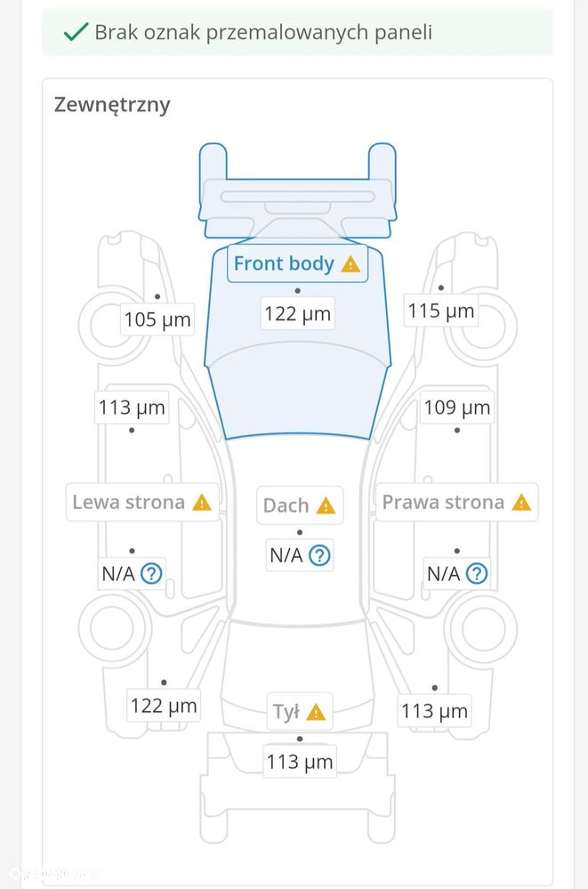Click warning icon next to Prawa strona
The width and height of the screenshot is (588, 889).
coord(521,503)
